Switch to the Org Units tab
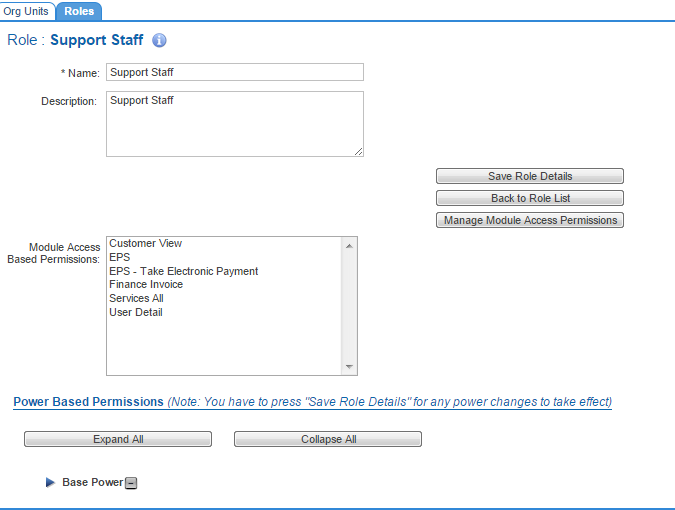The height and width of the screenshot is (510, 675). click(x=26, y=10)
